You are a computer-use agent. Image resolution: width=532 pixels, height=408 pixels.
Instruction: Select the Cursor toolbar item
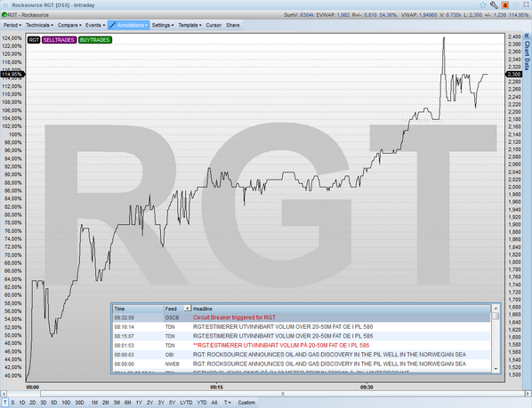(214, 25)
